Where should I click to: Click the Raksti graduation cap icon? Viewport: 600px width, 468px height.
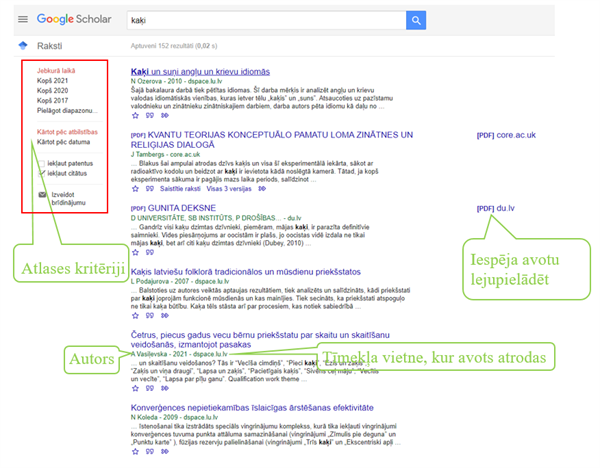click(22, 46)
